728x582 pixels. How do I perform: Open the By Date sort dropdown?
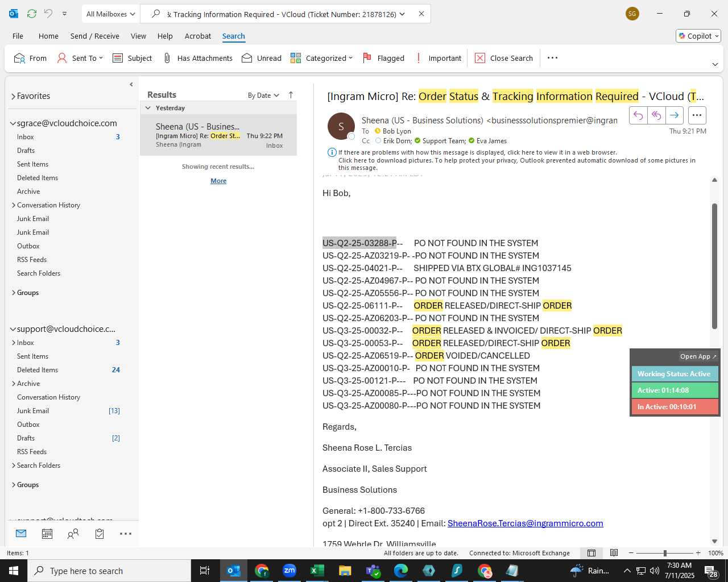click(x=263, y=95)
